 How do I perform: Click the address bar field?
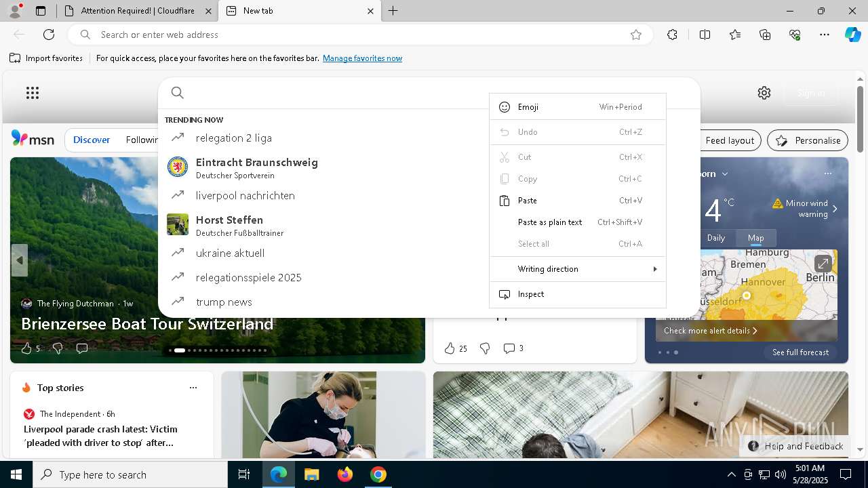pos(359,35)
